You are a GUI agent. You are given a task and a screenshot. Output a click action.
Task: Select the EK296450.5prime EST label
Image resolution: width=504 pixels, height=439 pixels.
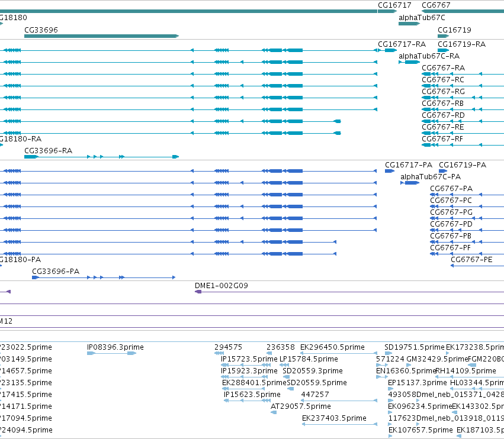click(x=332, y=347)
